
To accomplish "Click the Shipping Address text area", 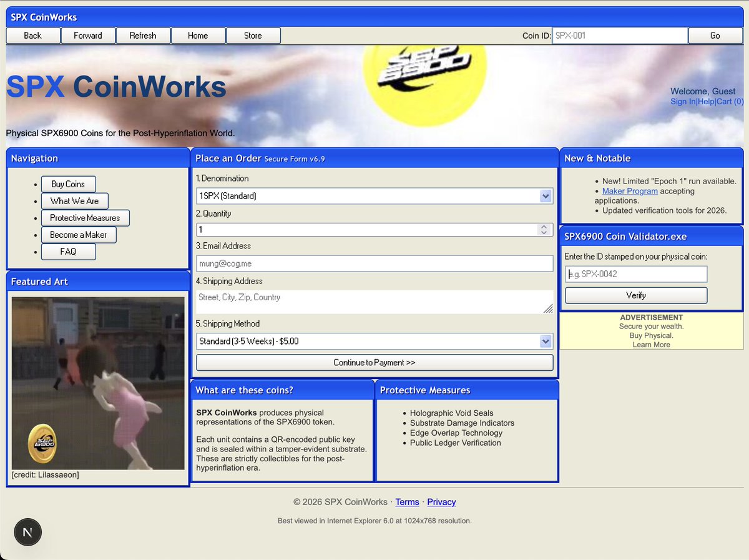I will pos(374,302).
